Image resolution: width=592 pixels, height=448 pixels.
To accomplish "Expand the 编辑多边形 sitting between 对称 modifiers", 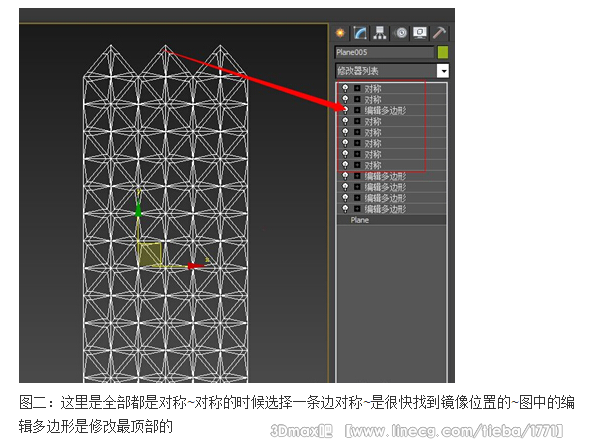I will tap(357, 110).
